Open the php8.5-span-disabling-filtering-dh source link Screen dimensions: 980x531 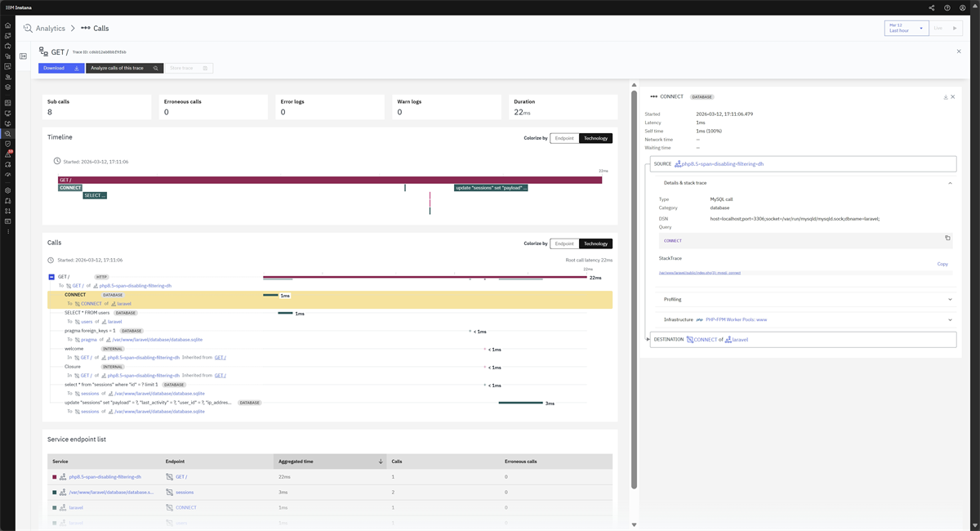[723, 164]
